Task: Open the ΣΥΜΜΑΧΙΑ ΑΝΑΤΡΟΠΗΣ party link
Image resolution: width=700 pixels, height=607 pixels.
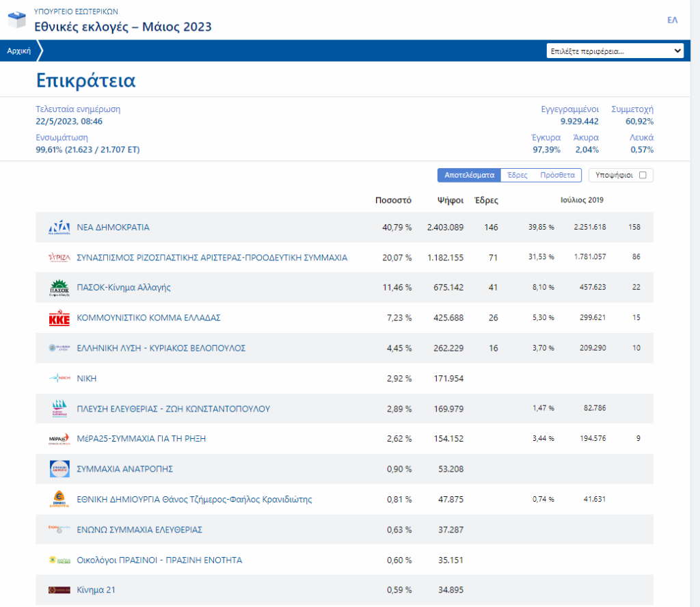Action: [124, 469]
